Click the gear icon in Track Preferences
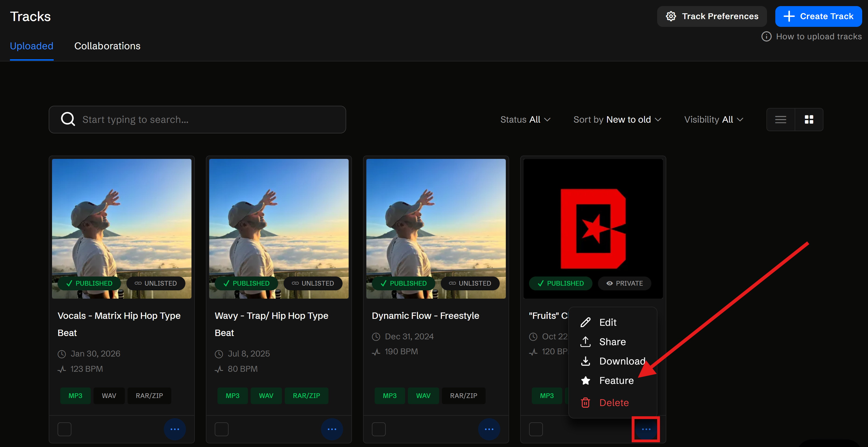Screen dimensions: 868x447 click(x=670, y=16)
